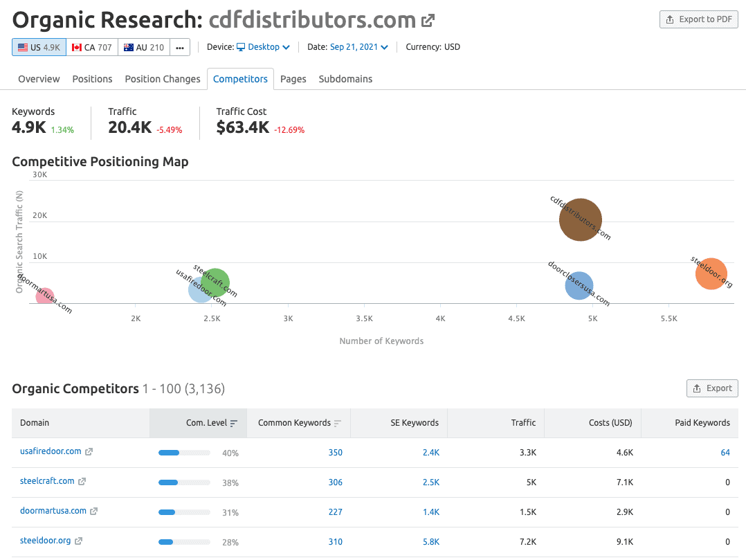Image resolution: width=746 pixels, height=560 pixels.
Task: Click the 31% competition level bar
Action: tap(184, 512)
